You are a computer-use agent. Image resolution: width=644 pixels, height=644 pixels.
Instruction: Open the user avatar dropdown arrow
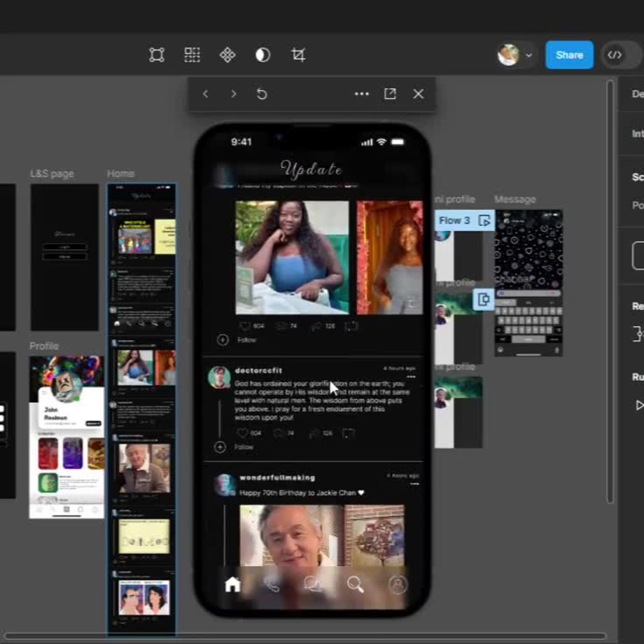(529, 55)
